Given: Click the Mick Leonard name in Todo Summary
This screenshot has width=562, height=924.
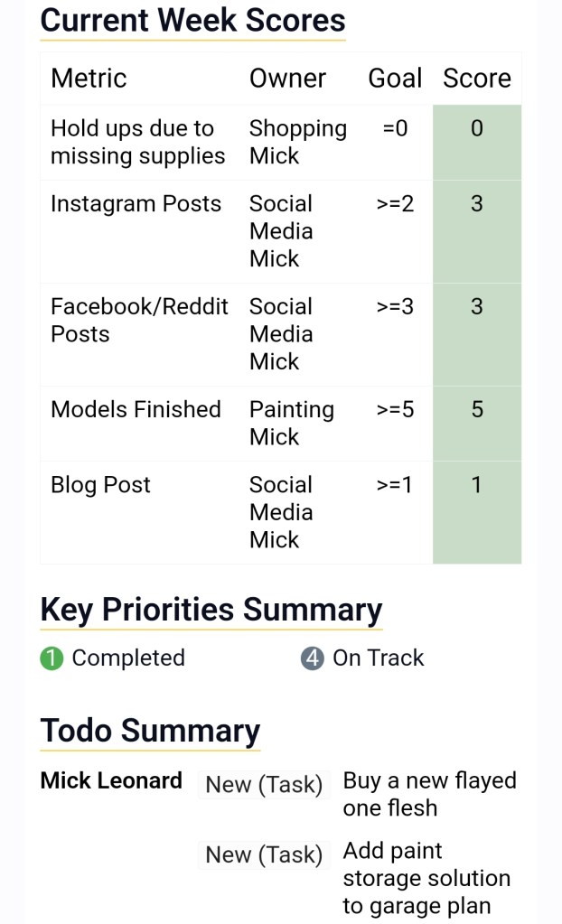Looking at the screenshot, I should click(111, 780).
